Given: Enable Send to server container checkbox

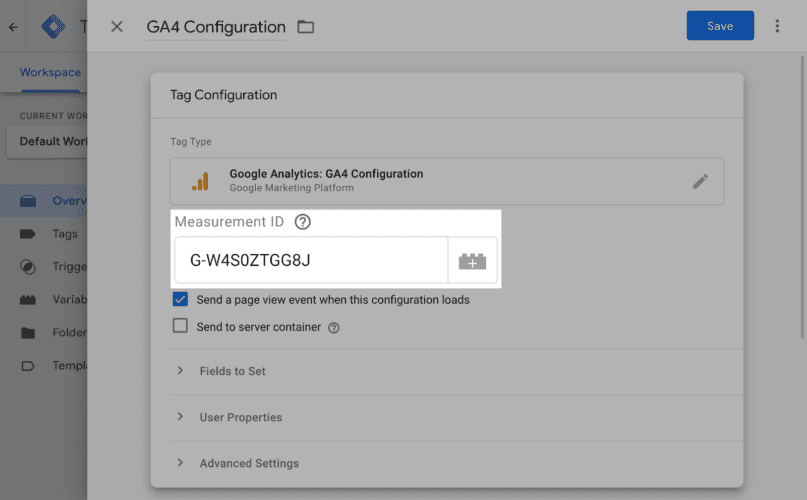Looking at the screenshot, I should point(180,326).
